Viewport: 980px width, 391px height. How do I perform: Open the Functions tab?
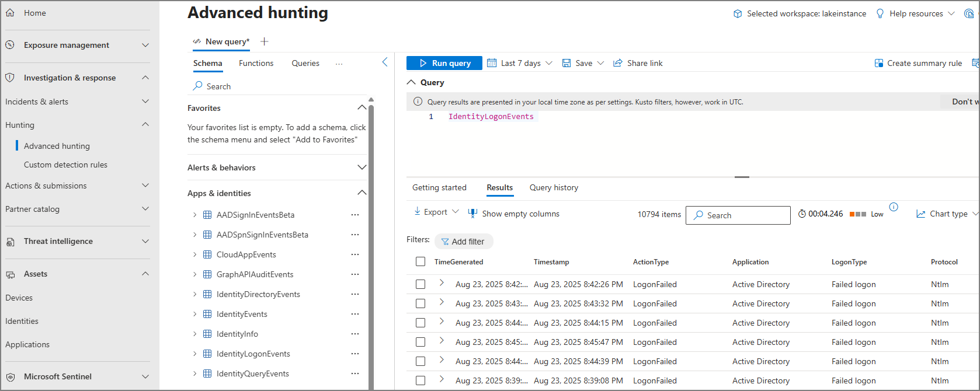[x=256, y=63]
